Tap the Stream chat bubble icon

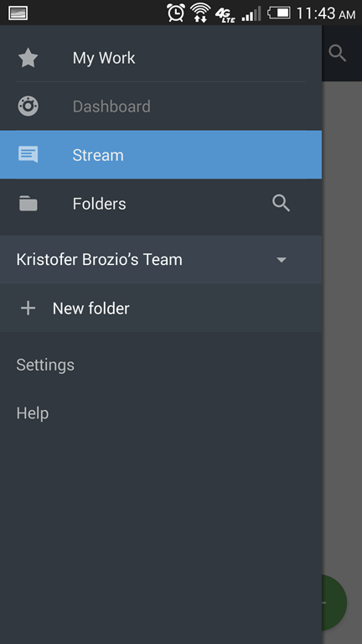(28, 155)
